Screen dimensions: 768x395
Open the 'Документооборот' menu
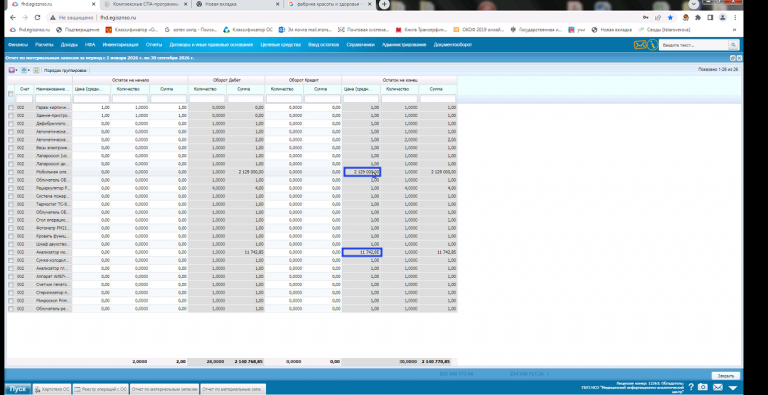[x=453, y=45]
